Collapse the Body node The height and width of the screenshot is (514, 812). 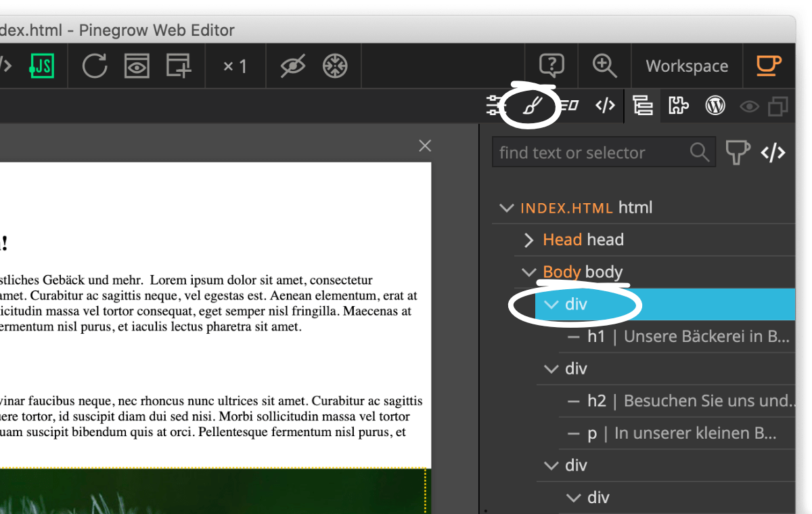coord(529,272)
